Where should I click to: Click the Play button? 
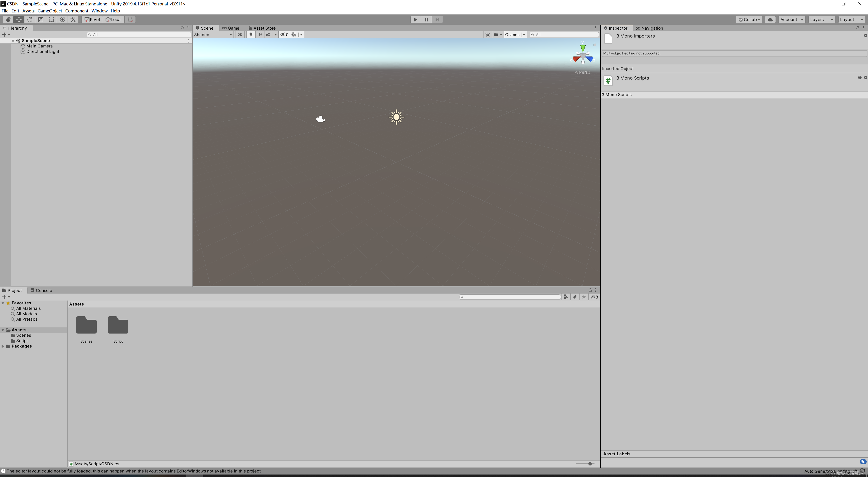click(415, 19)
